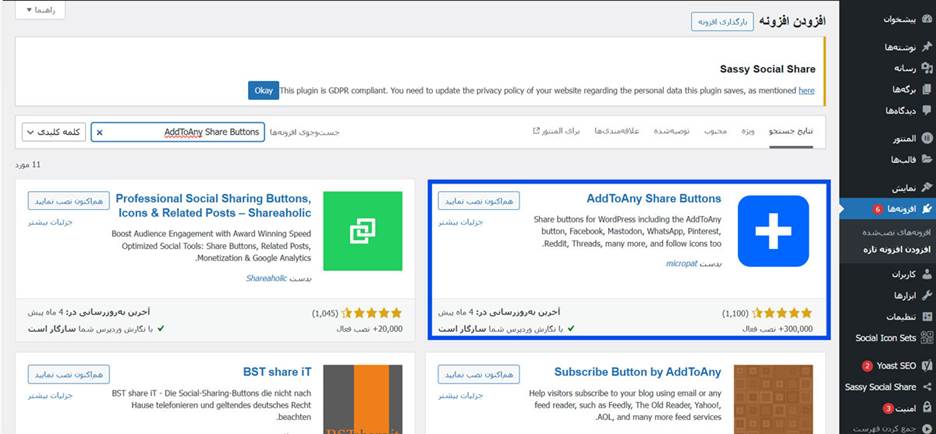Click the micropat author link
936x434 pixels.
pyautogui.click(x=682, y=263)
